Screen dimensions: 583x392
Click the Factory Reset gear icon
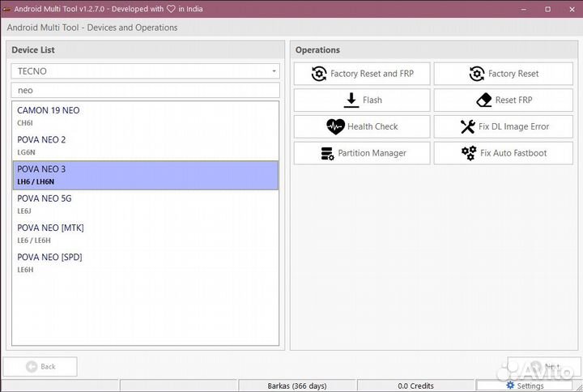(477, 74)
